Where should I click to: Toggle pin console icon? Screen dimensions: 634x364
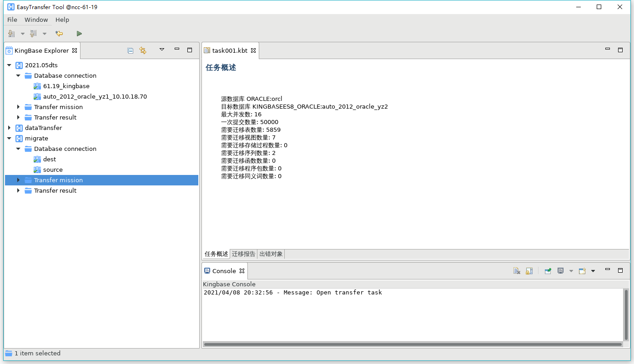tap(548, 271)
